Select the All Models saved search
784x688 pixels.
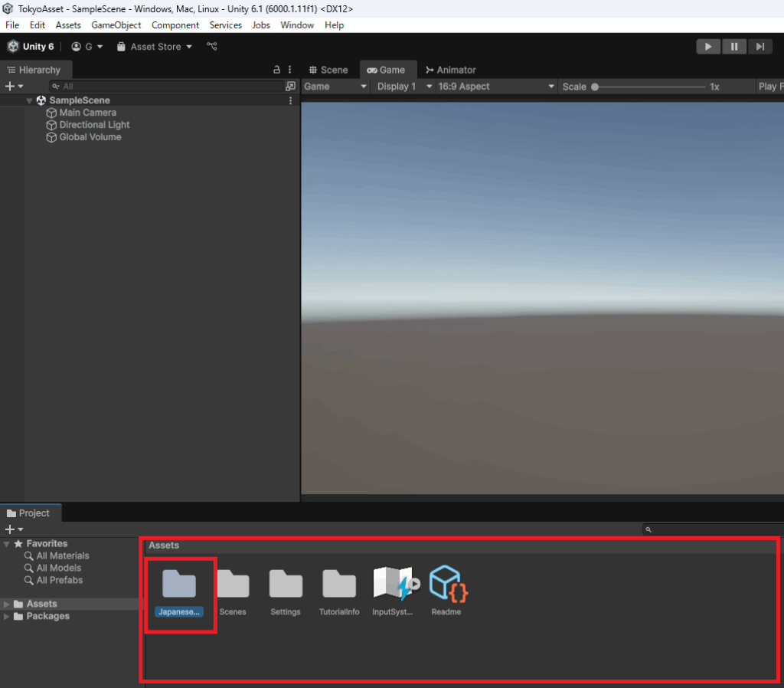(53, 568)
